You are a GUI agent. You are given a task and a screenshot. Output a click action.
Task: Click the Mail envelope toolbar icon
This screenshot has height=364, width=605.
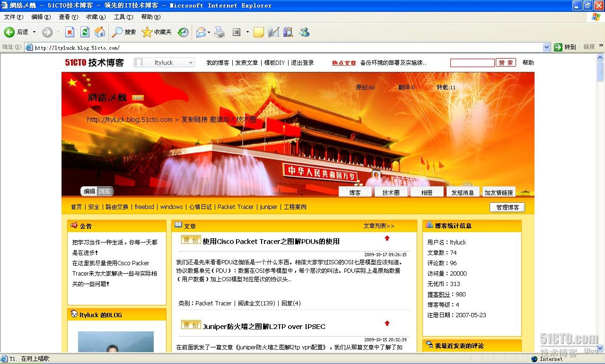[x=201, y=32]
